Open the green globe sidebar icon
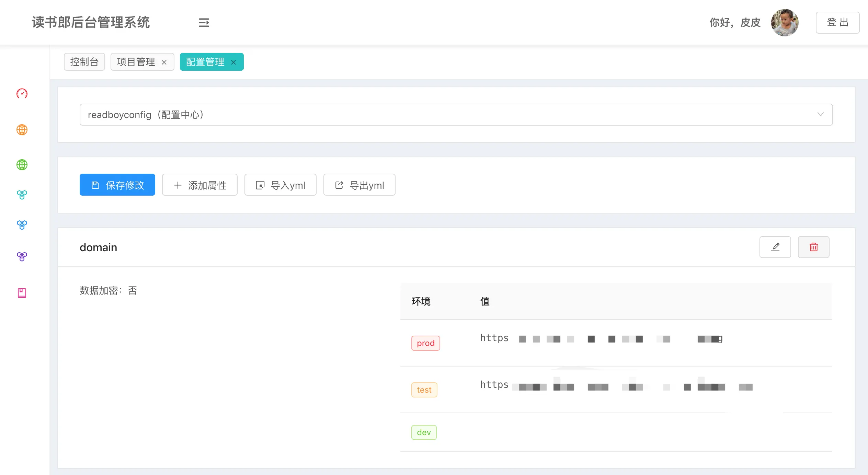Image resolution: width=868 pixels, height=475 pixels. (22, 165)
